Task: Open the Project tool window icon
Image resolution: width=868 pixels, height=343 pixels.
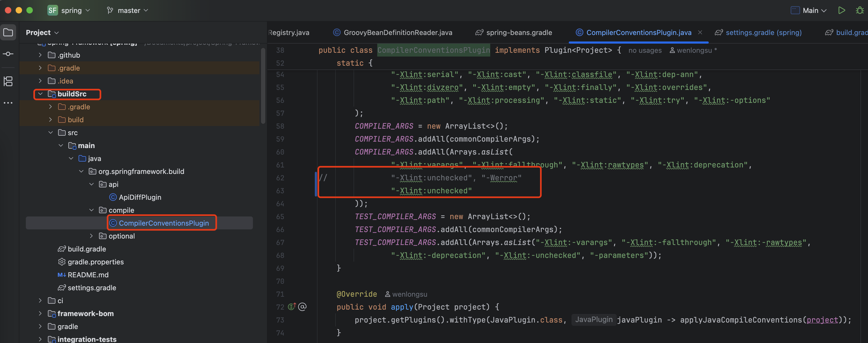Action: 8,33
